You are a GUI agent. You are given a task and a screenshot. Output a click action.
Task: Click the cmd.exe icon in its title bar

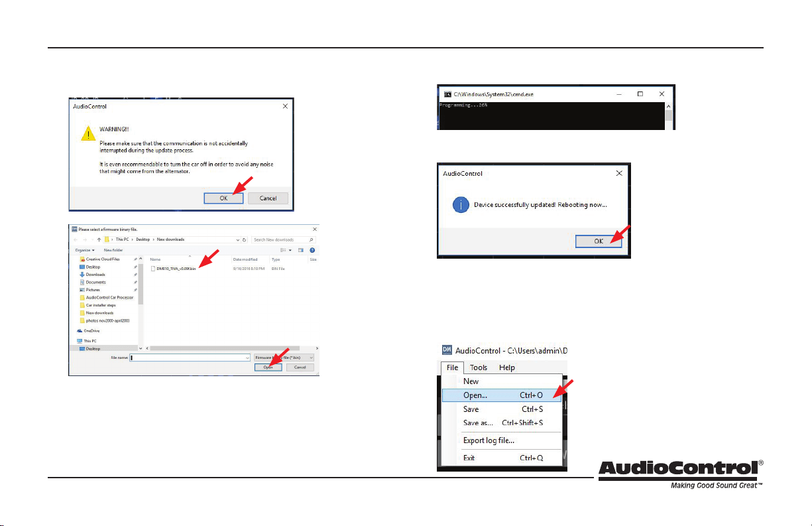click(x=447, y=94)
